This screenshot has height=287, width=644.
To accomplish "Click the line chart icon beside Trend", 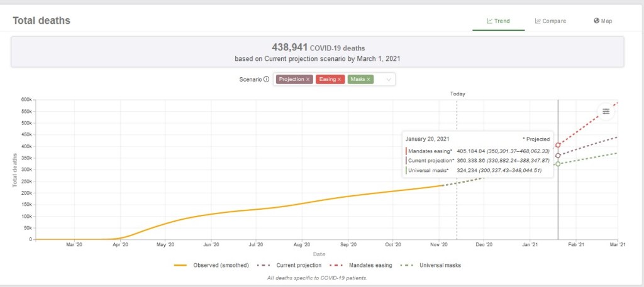I will [x=490, y=21].
